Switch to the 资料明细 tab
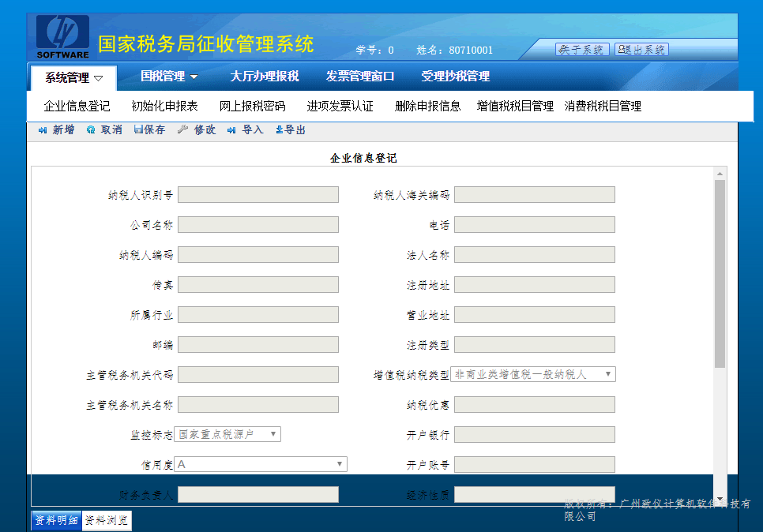The height and width of the screenshot is (532, 763). tap(56, 521)
